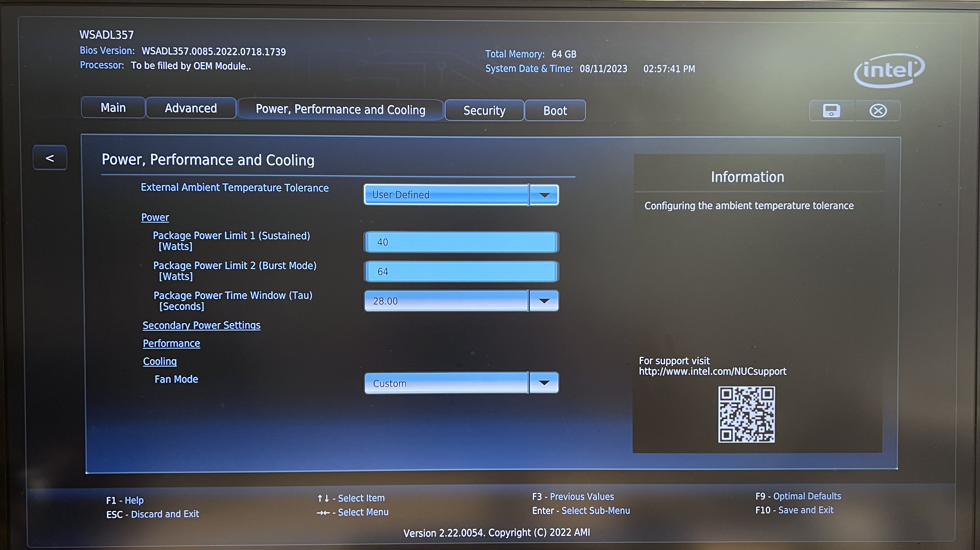The height and width of the screenshot is (550, 980).
Task: Click the Package Power Limit 1 field
Action: coord(461,242)
